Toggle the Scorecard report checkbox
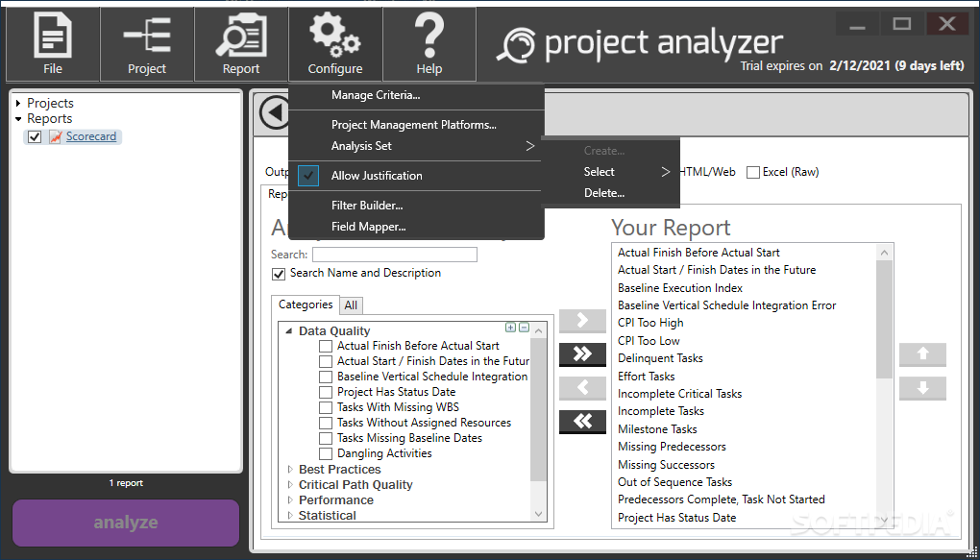Screen dimensions: 980x560 pos(35,136)
